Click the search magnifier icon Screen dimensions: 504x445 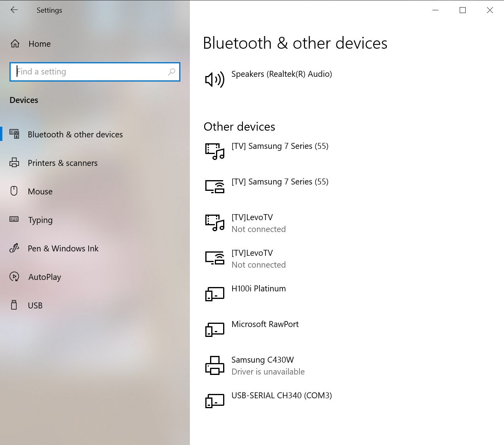point(171,72)
